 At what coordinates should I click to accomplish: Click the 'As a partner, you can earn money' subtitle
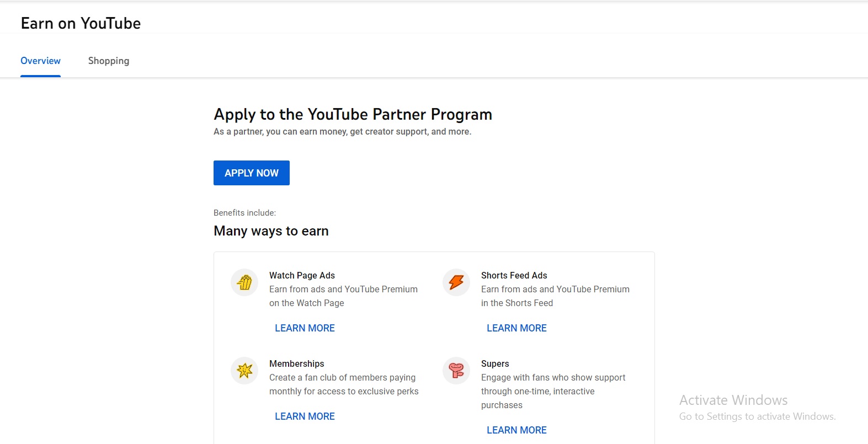(x=342, y=132)
